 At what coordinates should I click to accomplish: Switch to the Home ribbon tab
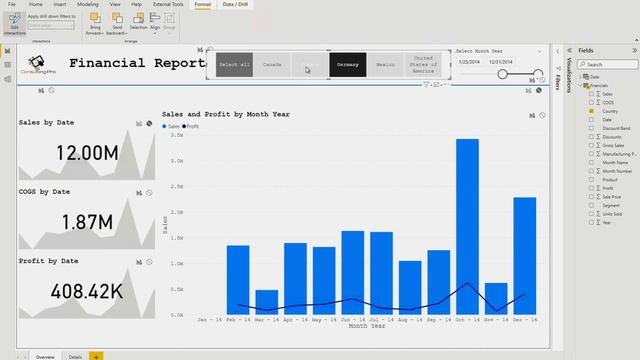pyautogui.click(x=36, y=4)
